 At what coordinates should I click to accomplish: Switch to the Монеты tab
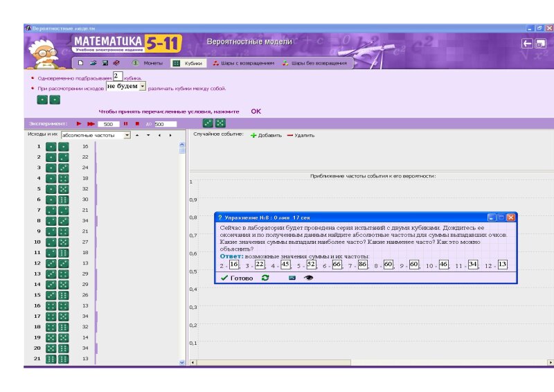pos(148,63)
